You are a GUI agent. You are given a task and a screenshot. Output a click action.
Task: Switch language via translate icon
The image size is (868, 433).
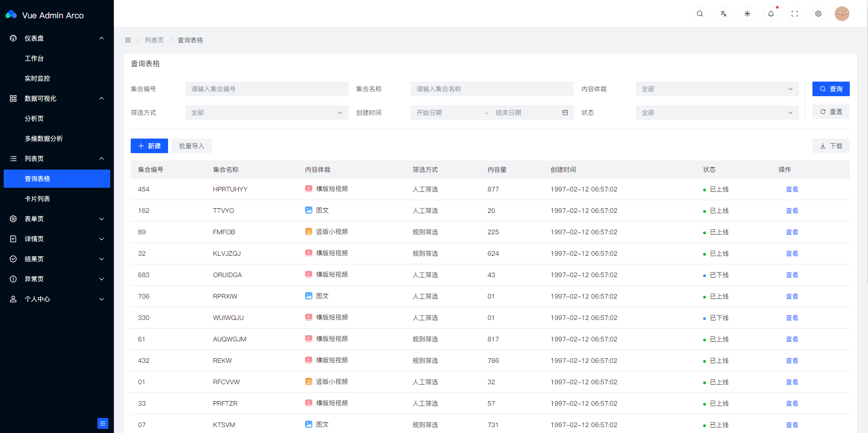pyautogui.click(x=724, y=14)
